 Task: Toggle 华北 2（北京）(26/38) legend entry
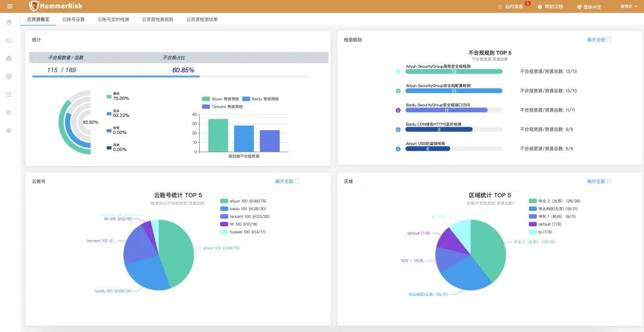(x=555, y=201)
